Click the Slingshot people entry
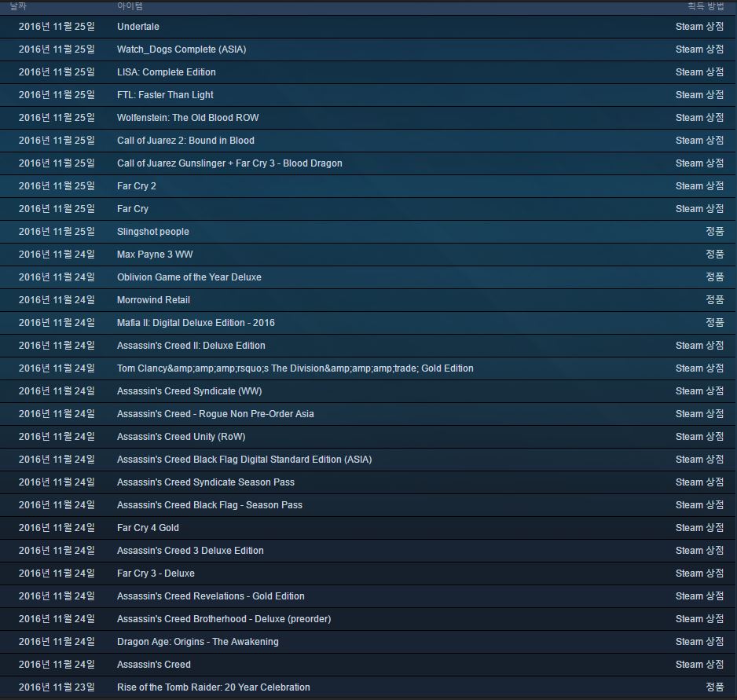737x700 pixels. 153,232
